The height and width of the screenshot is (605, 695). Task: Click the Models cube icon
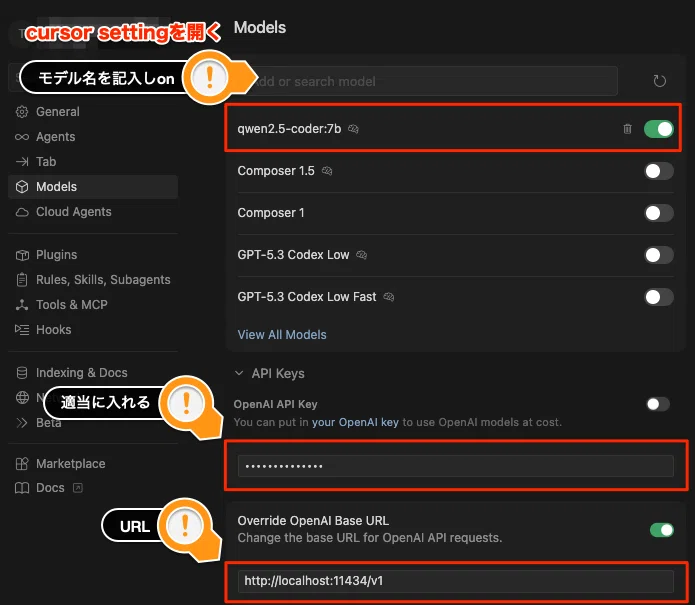click(x=22, y=187)
